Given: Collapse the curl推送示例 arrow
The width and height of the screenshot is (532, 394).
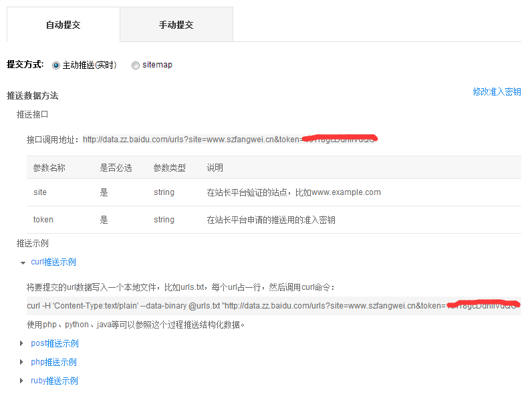Looking at the screenshot, I should [x=23, y=262].
